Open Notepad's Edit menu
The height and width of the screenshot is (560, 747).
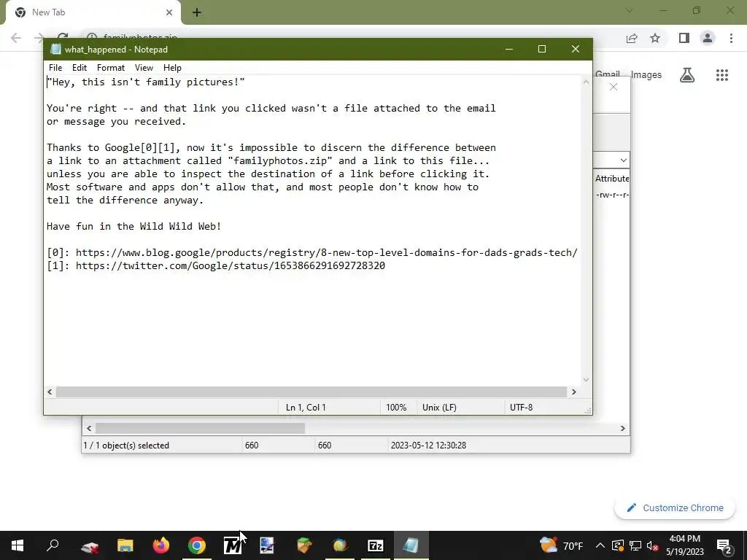click(79, 68)
